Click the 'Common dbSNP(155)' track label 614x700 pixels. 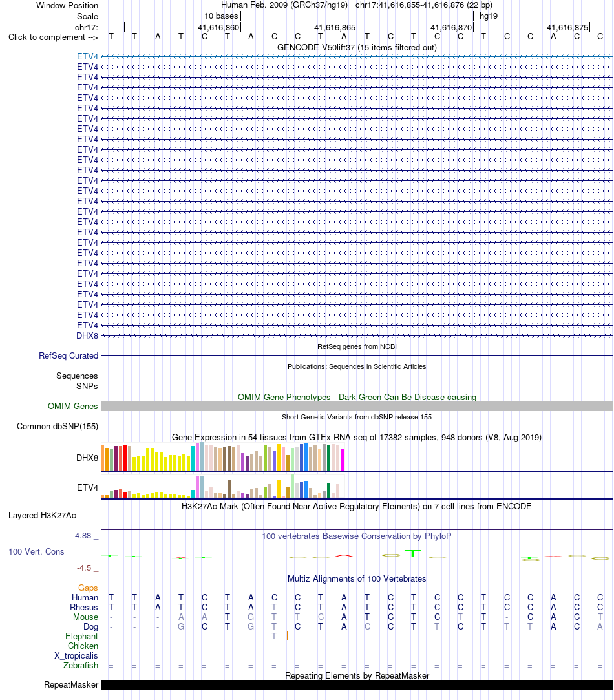[x=58, y=427]
